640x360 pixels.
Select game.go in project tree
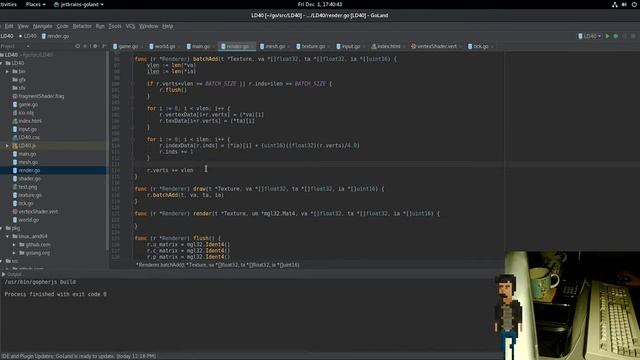coord(25,104)
